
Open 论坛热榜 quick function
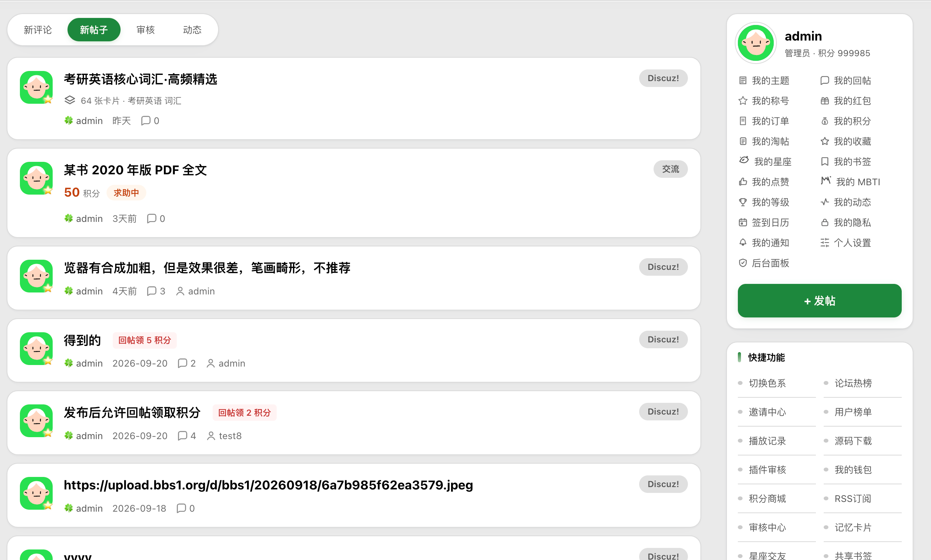click(853, 383)
